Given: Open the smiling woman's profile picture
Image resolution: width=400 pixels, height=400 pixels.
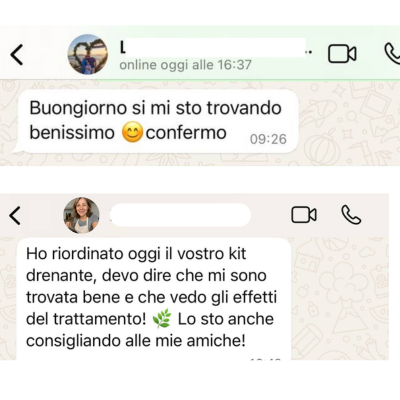Looking at the screenshot, I should tap(81, 215).
